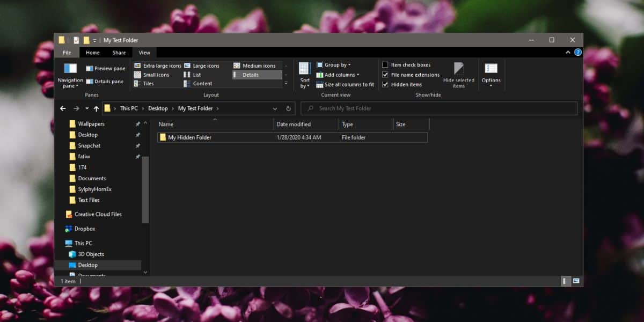
Task: Switch to the Share ribbon tab
Action: (119, 53)
